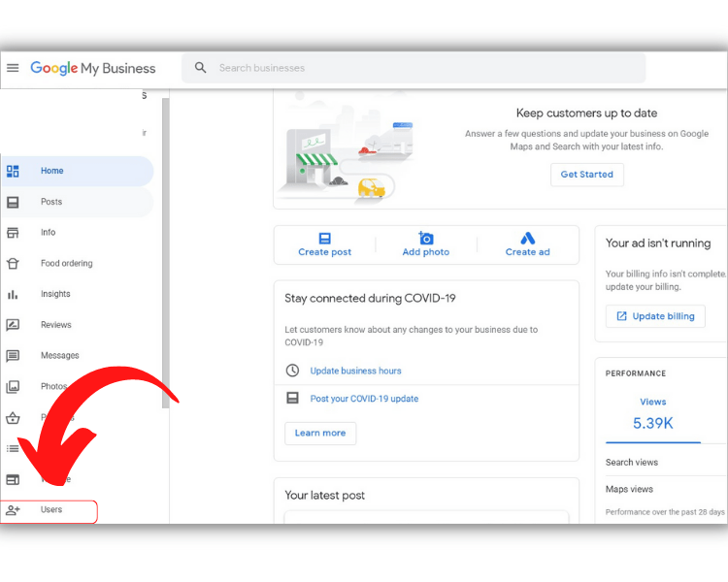Go to Info in sidebar
The image size is (728, 582).
coord(49,233)
